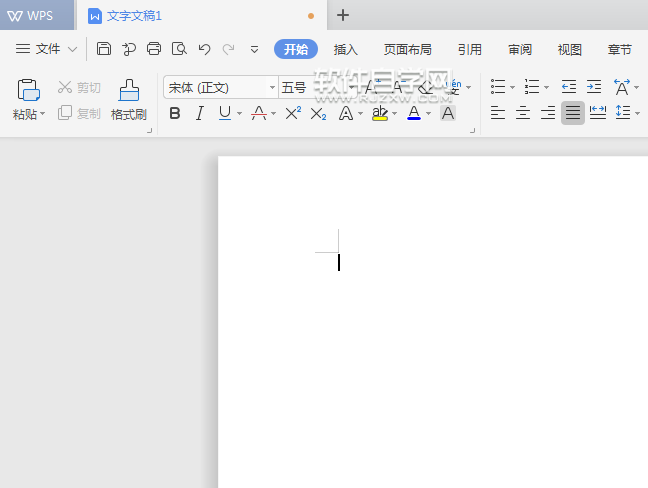Toggle justified text alignment
The height and width of the screenshot is (488, 648).
pos(573,113)
